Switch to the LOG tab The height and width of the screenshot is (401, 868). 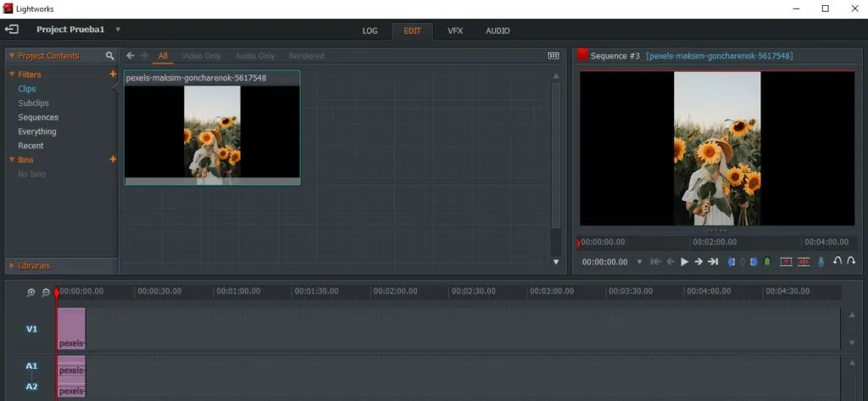coord(370,31)
